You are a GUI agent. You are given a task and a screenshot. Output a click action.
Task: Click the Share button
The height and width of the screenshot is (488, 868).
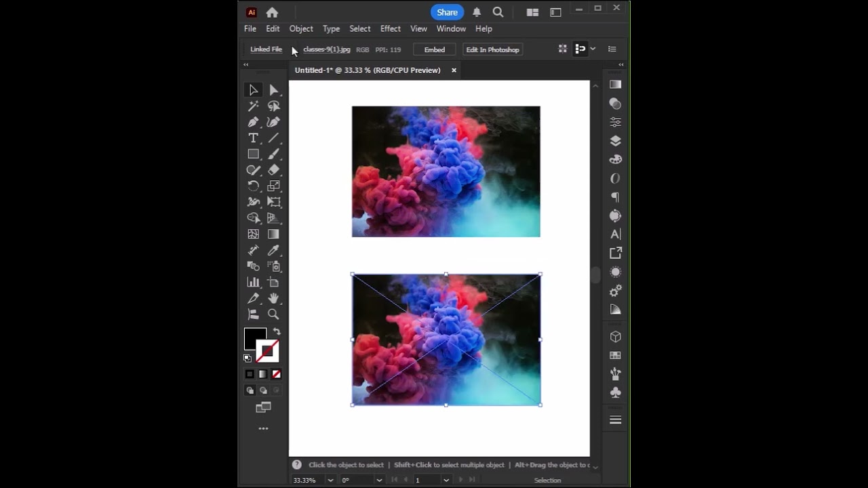[447, 12]
